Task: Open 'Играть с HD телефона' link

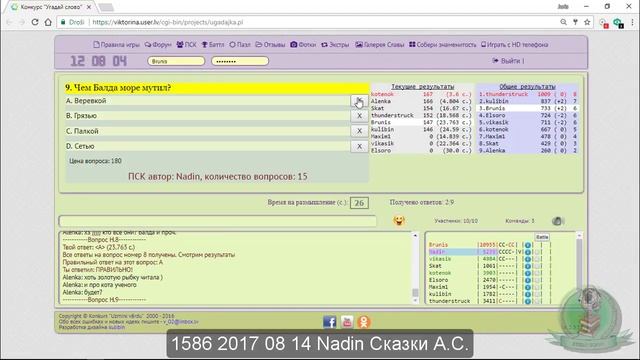Action: pyautogui.click(x=514, y=44)
